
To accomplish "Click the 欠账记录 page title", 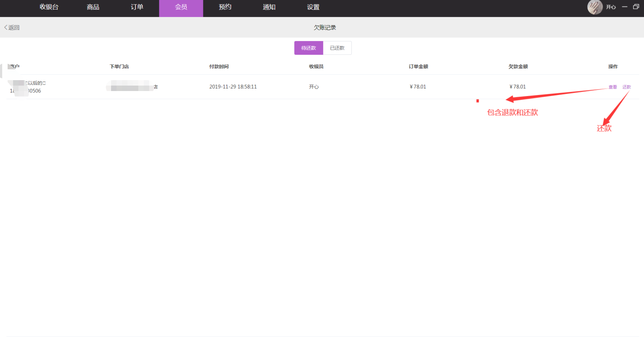I will (325, 28).
